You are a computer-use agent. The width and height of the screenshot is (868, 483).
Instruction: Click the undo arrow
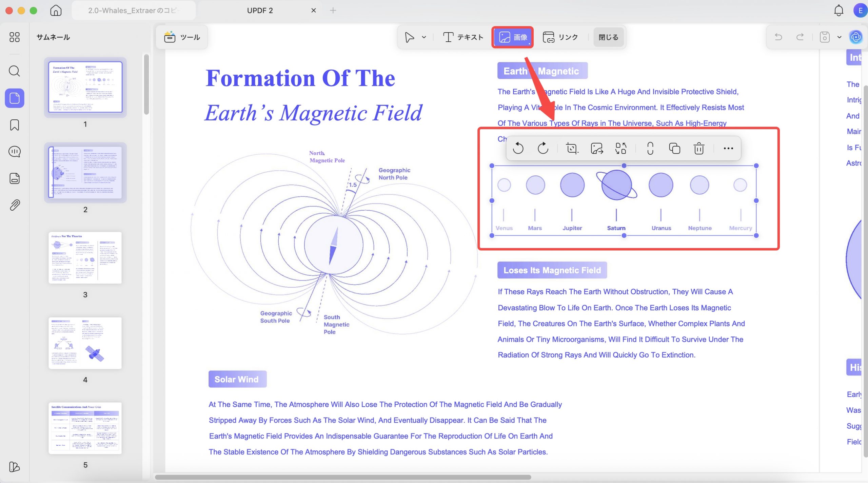click(x=778, y=37)
